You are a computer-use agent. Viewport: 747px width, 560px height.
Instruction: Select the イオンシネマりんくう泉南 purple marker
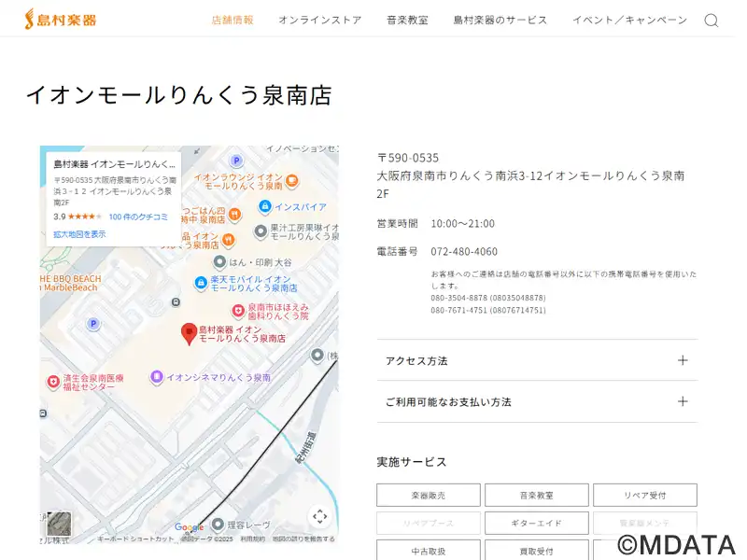click(156, 377)
